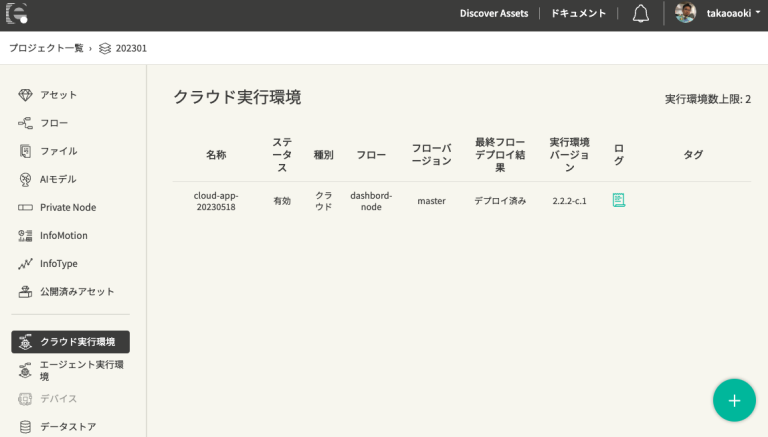This screenshot has width=768, height=437.
Task: Click the green add environment button
Action: pos(734,400)
